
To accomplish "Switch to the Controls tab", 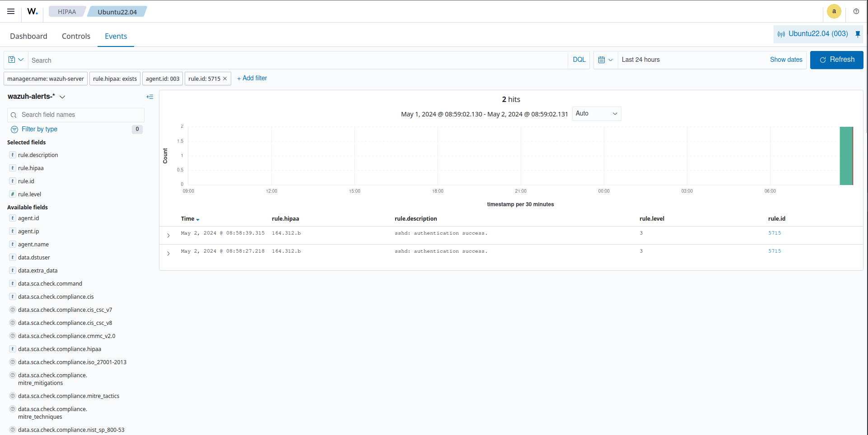I will pos(76,36).
